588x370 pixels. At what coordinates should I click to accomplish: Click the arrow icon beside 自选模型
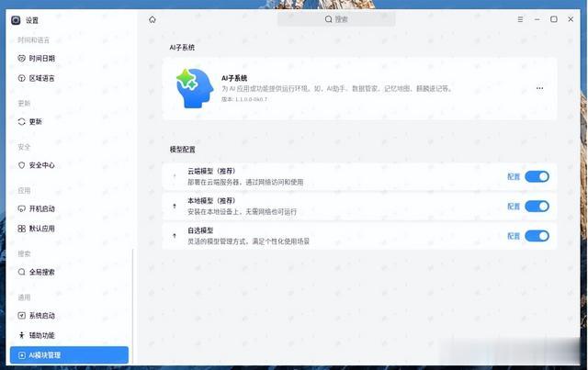pyautogui.click(x=175, y=235)
